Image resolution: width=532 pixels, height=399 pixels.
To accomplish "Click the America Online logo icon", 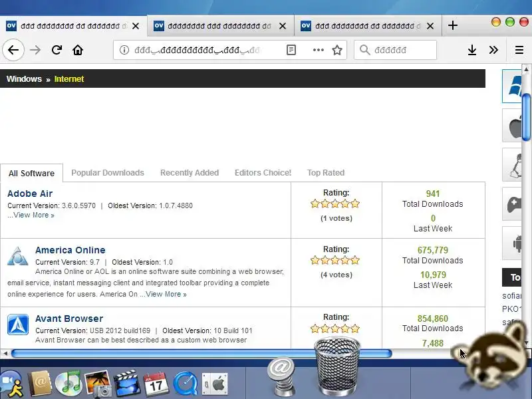I will tap(18, 256).
